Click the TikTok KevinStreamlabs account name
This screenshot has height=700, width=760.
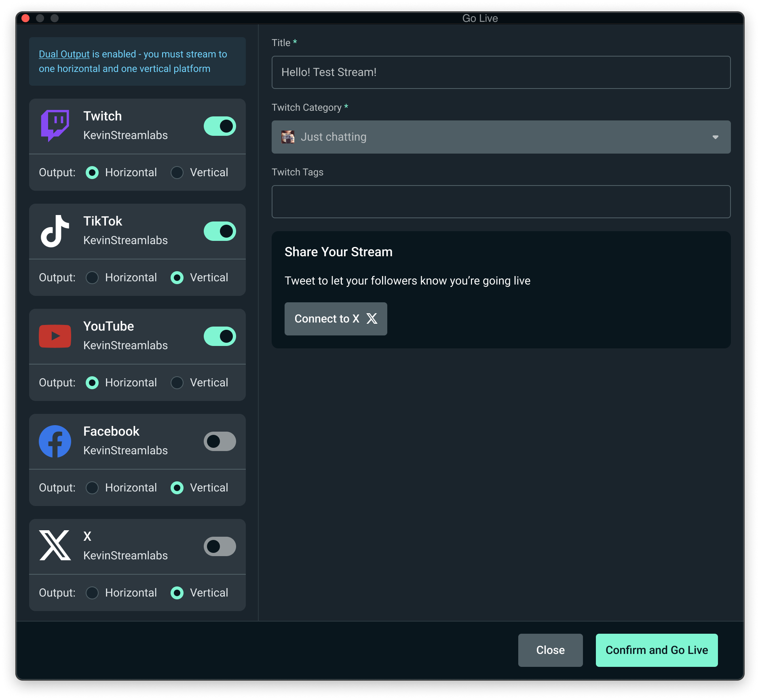[x=125, y=240]
